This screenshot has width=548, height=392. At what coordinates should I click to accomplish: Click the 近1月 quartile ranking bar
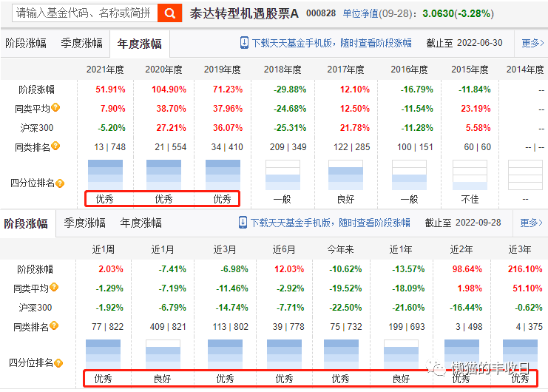[163, 354]
